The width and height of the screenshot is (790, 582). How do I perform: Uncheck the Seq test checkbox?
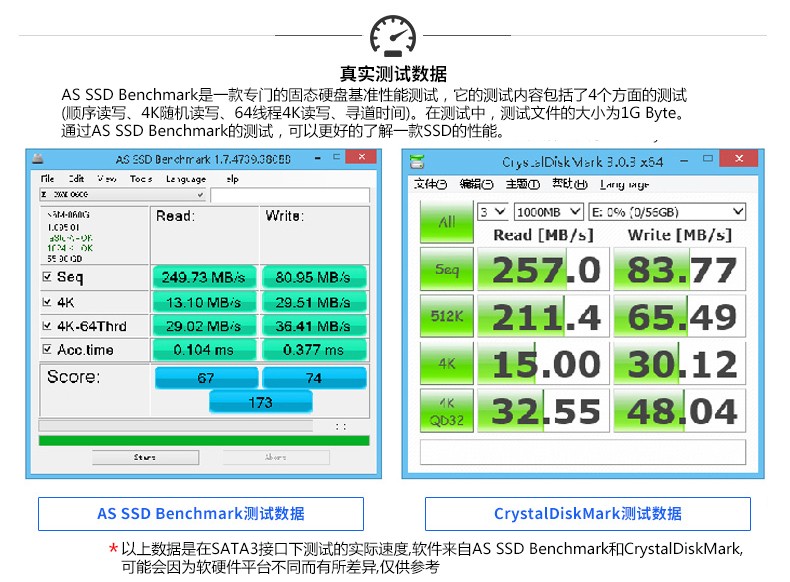47,277
